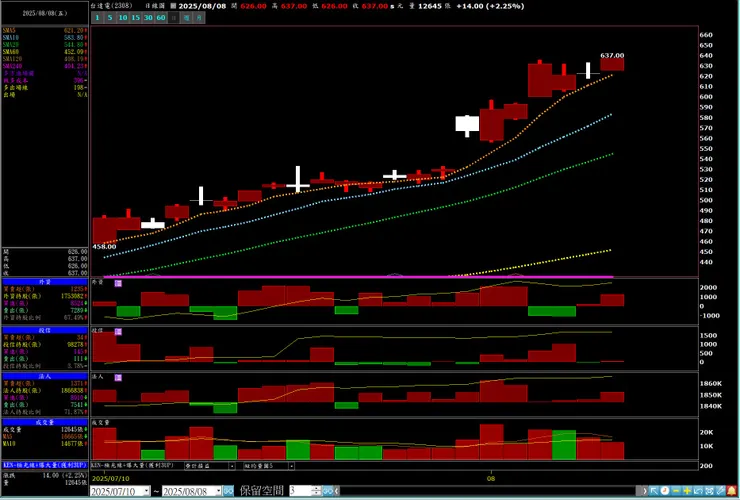The width and height of the screenshot is (740, 500).
Task: Open the 5-chart layout dropdown
Action: (291, 466)
